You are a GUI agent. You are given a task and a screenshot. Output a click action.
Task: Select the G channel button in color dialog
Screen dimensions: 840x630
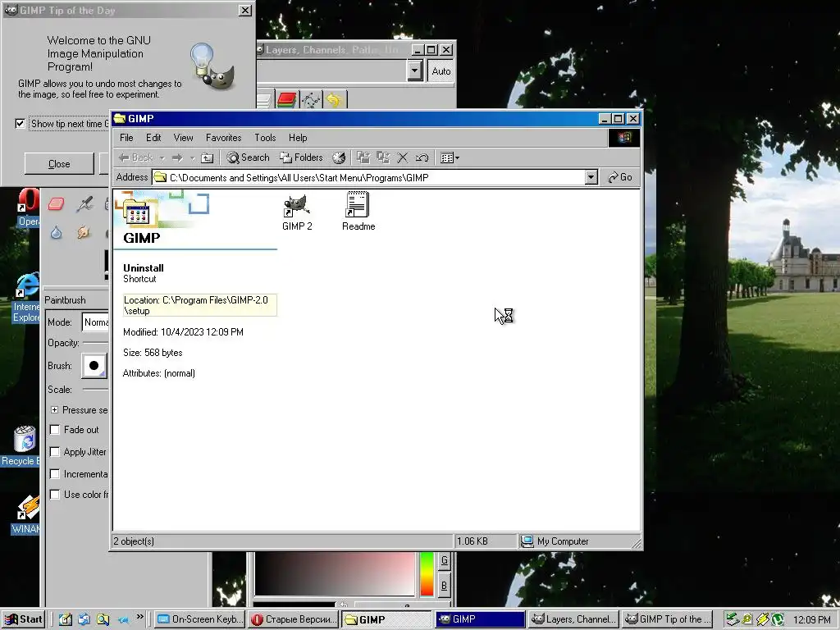point(444,561)
